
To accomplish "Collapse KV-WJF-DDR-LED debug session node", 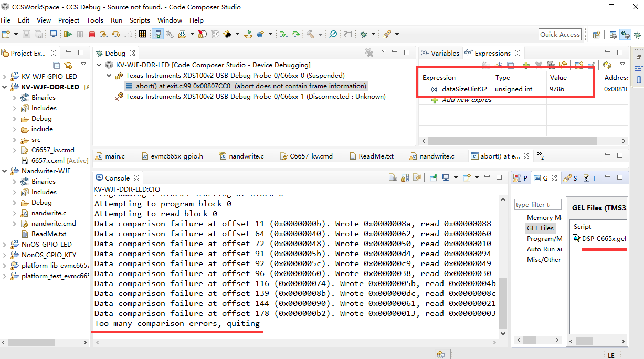I will (99, 65).
